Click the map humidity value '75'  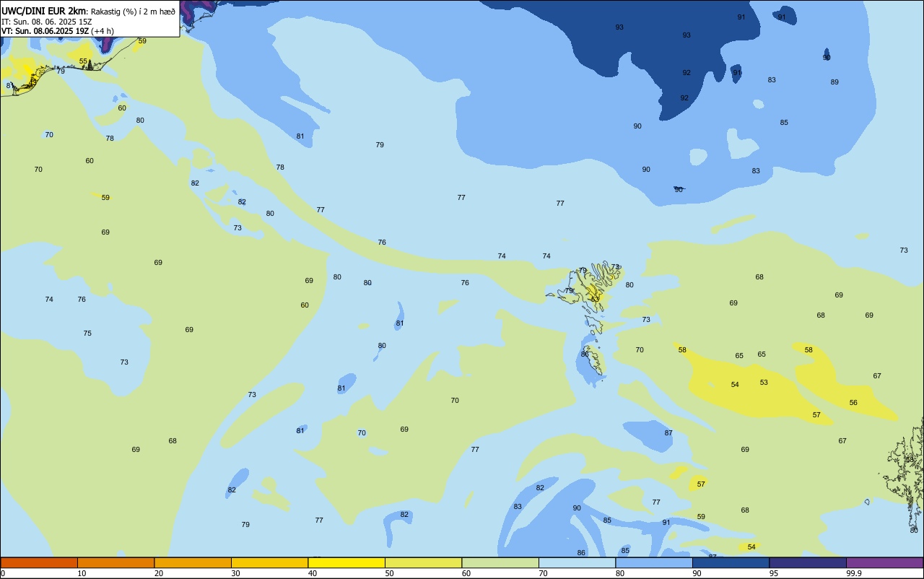pyautogui.click(x=87, y=334)
